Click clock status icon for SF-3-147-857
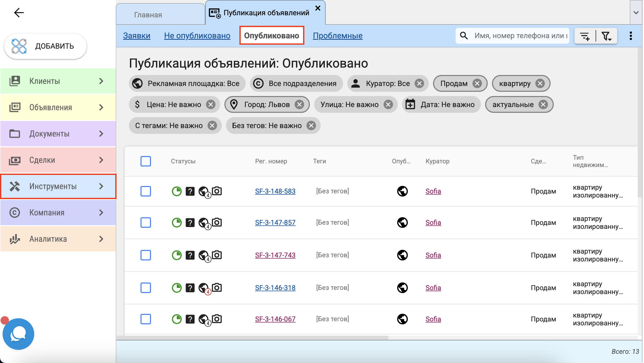This screenshot has width=644, height=363. pos(177,223)
